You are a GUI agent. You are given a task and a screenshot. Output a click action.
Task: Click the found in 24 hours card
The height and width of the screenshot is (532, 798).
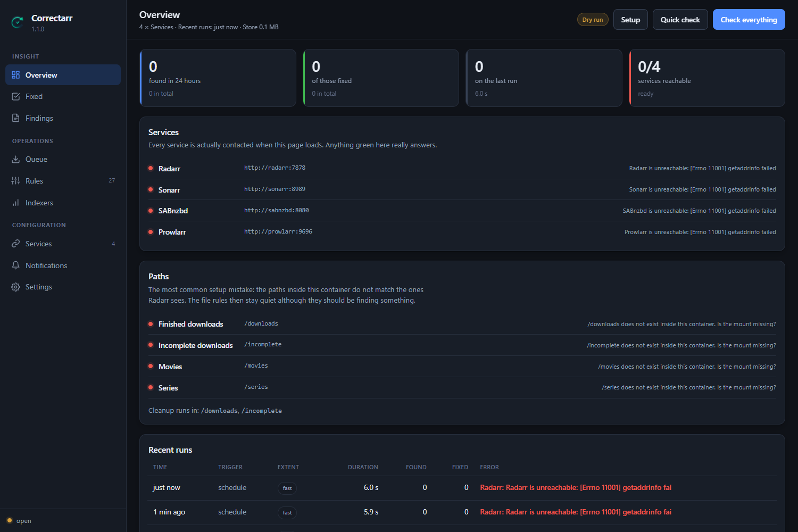(x=218, y=78)
